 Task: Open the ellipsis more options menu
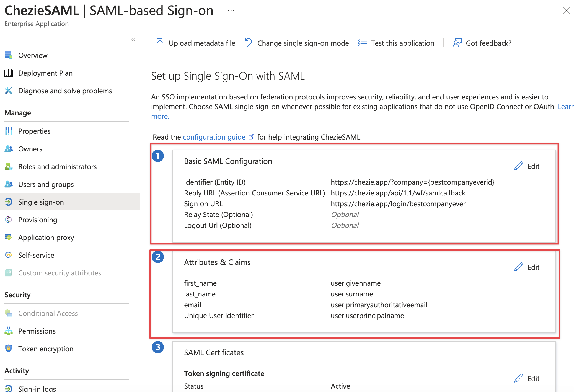[x=231, y=11]
